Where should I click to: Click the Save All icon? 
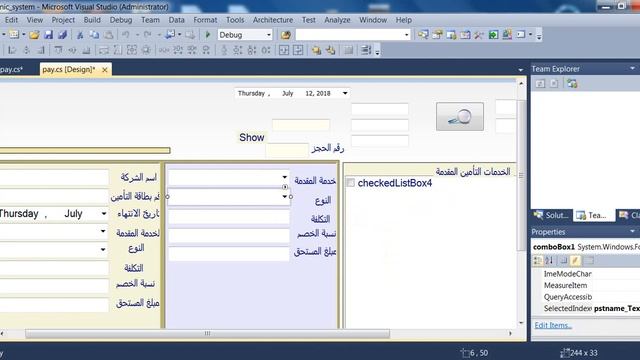coord(62,35)
